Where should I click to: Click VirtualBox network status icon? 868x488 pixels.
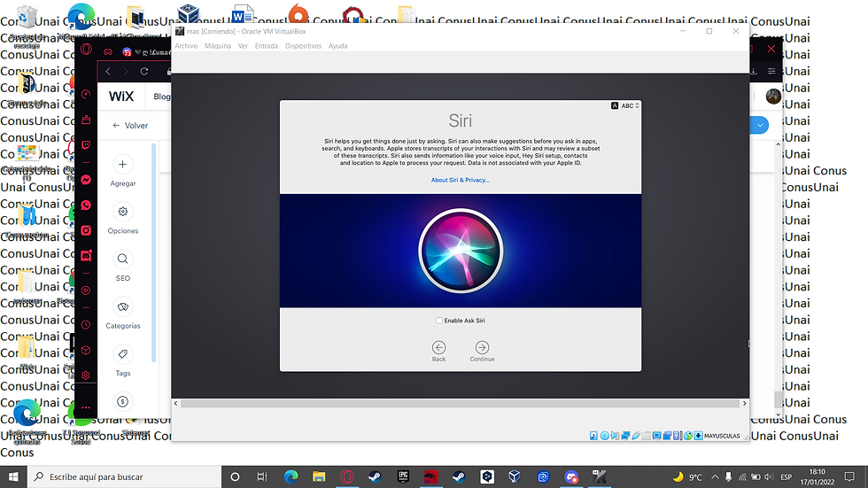625,436
